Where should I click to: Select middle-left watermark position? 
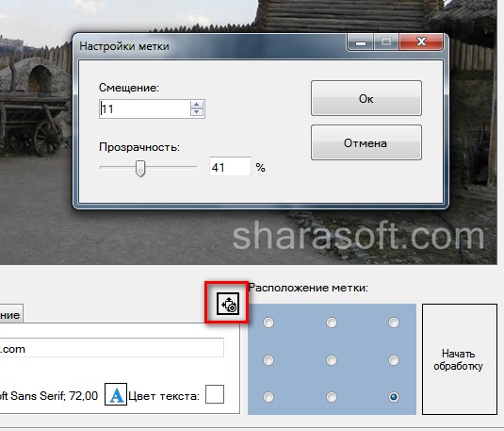268,360
